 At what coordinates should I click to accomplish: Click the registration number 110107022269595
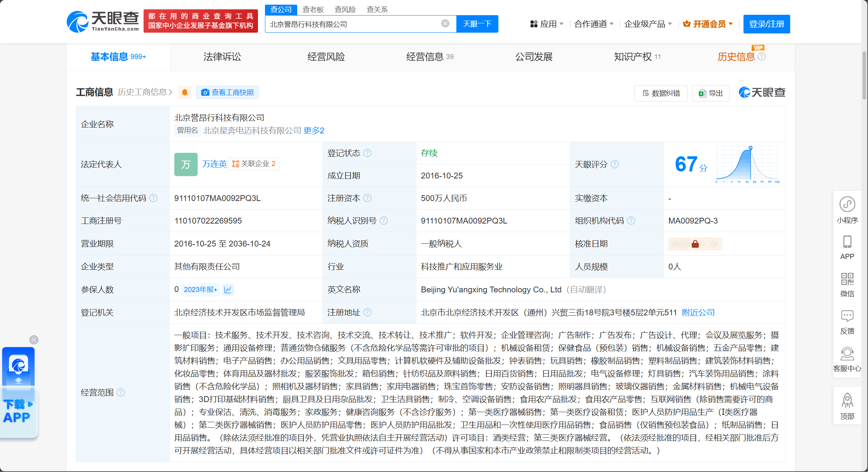coord(208,221)
